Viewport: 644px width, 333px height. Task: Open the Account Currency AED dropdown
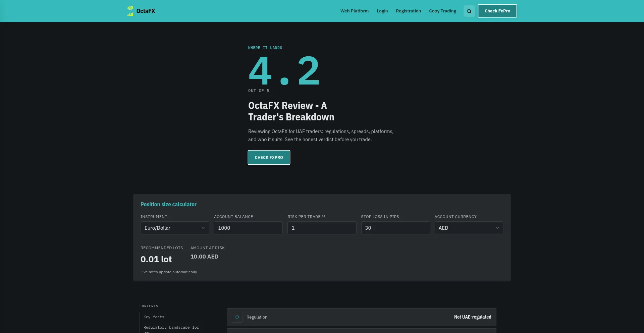click(469, 228)
